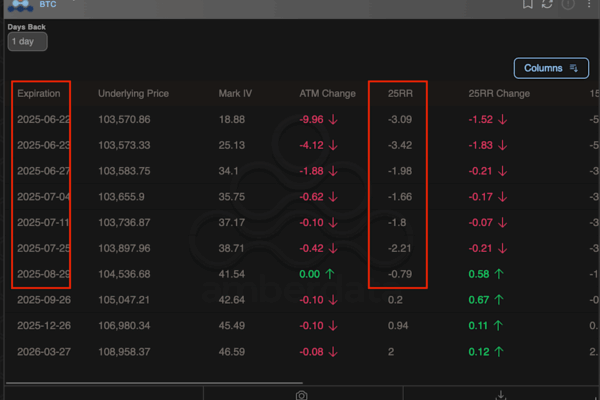Click underlying price 108,958.37
Screen dimensions: 600x400
click(124, 352)
